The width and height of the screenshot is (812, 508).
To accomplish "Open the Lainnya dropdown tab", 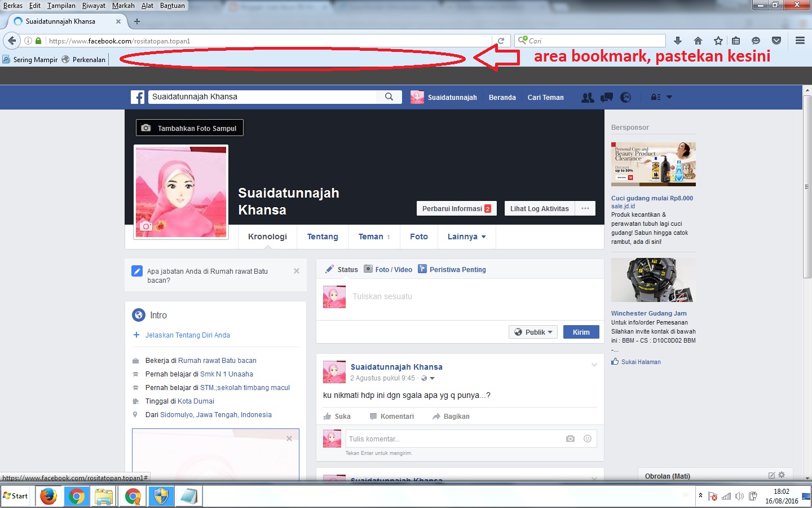I will click(466, 237).
